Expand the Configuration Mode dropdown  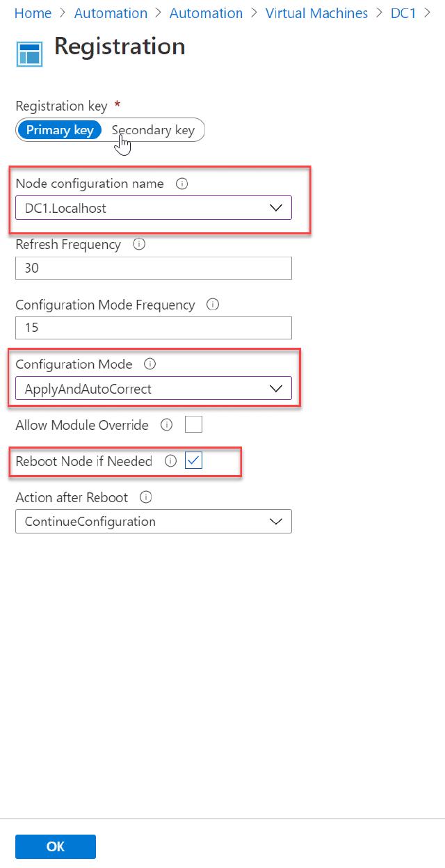(153, 389)
